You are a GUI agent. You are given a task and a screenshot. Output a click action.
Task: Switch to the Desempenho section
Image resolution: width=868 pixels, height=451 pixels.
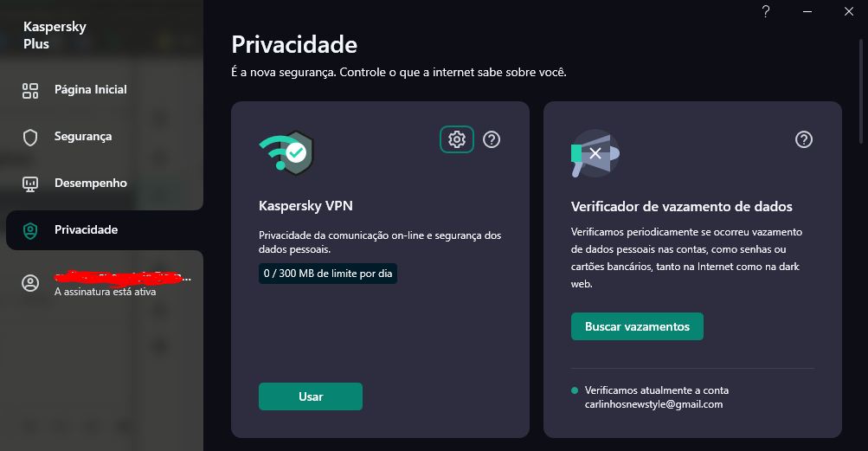point(91,184)
